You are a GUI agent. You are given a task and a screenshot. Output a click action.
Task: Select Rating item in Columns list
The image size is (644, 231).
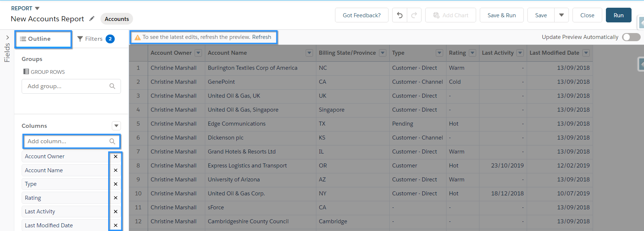coord(33,198)
